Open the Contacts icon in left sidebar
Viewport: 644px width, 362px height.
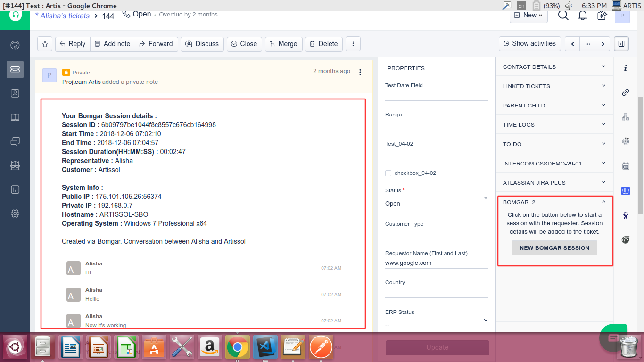click(x=15, y=93)
